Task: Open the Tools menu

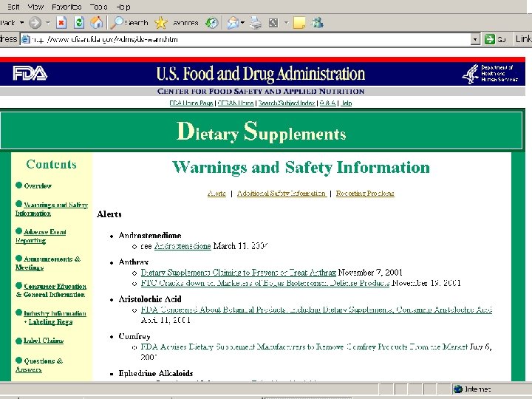Action: [x=98, y=7]
